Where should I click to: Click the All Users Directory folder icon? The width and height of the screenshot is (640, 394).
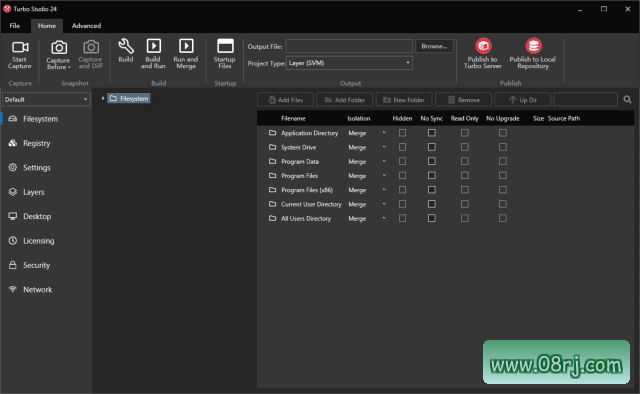point(272,218)
